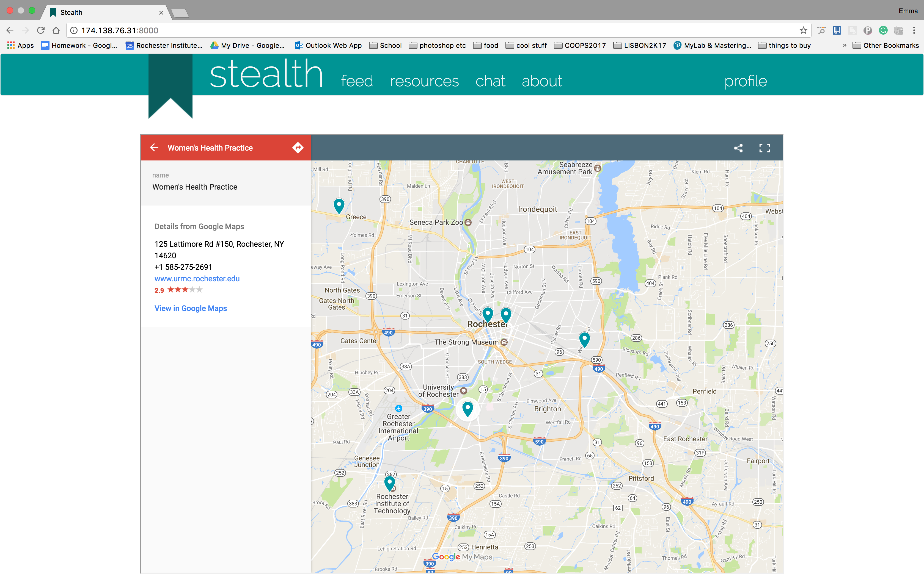This screenshot has width=924, height=577.
Task: Open the profile page
Action: tap(745, 81)
